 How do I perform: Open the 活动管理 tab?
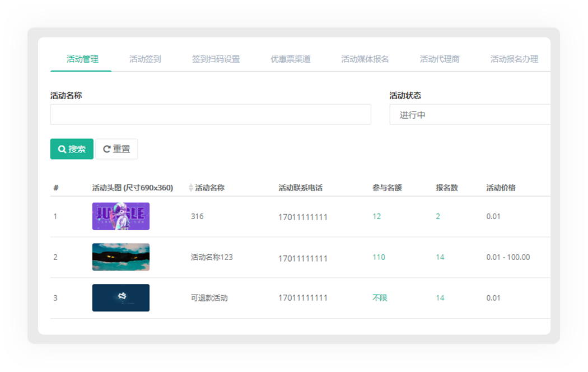pyautogui.click(x=82, y=59)
